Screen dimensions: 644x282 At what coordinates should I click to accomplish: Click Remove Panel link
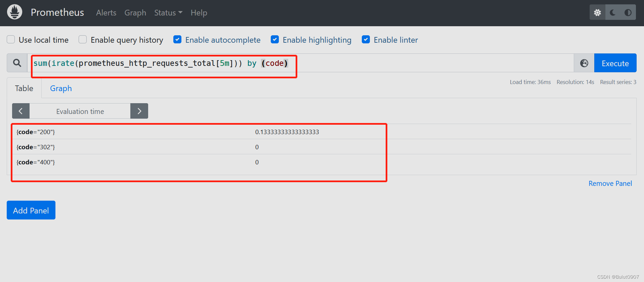[610, 184]
